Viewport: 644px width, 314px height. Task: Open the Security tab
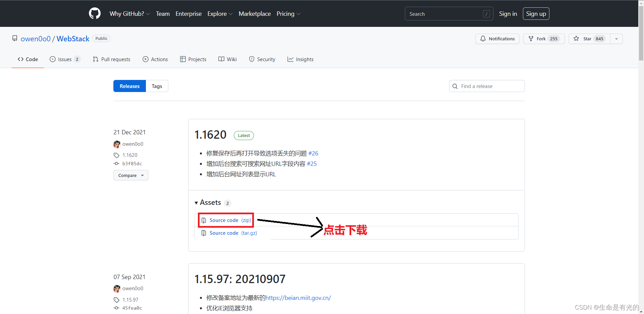tap(262, 59)
